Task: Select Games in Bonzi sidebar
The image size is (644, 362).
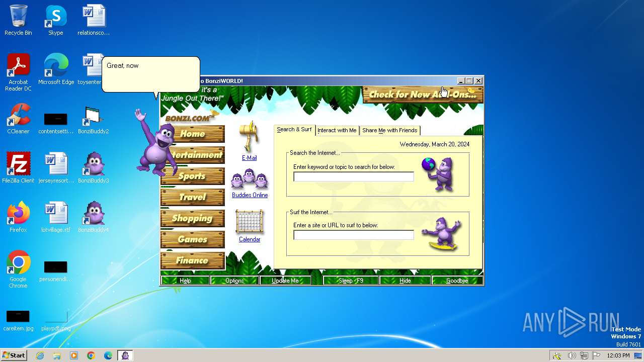Action: click(193, 239)
